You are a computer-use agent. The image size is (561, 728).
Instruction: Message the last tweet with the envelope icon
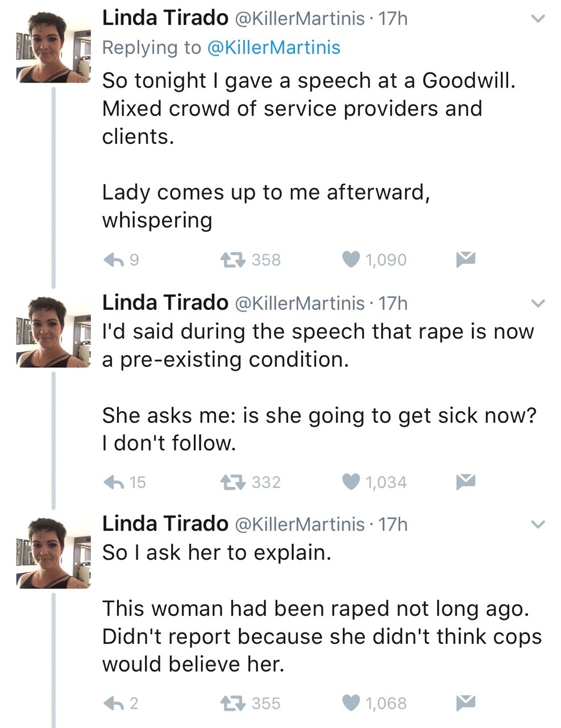(466, 703)
